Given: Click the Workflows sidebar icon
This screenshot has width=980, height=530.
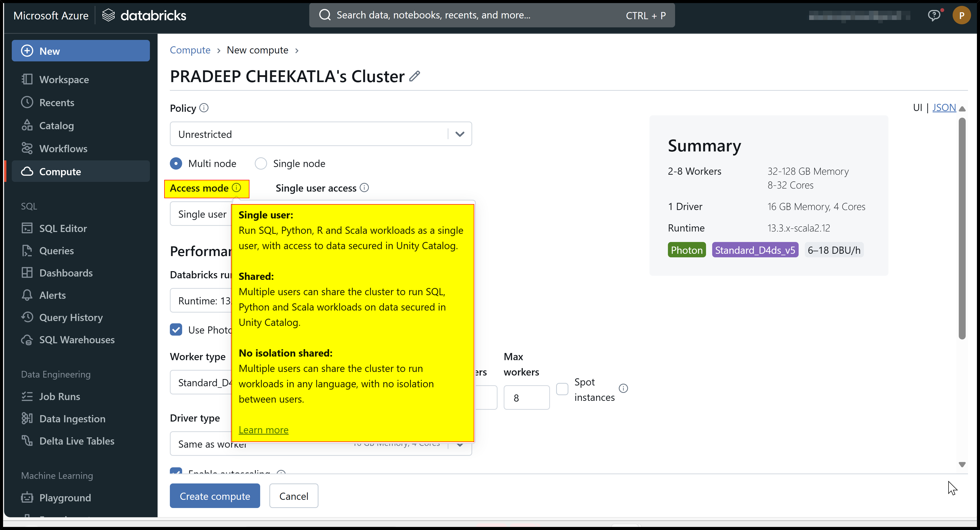Looking at the screenshot, I should click(x=27, y=148).
